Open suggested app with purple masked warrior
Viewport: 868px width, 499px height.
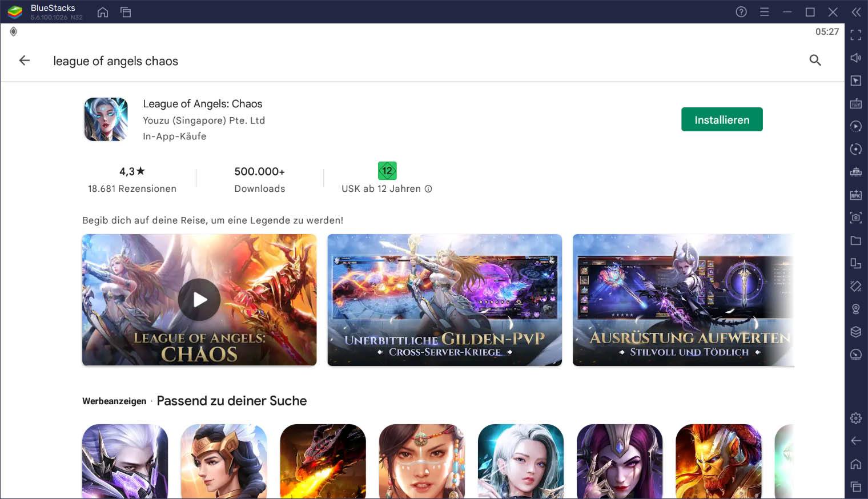click(x=125, y=461)
